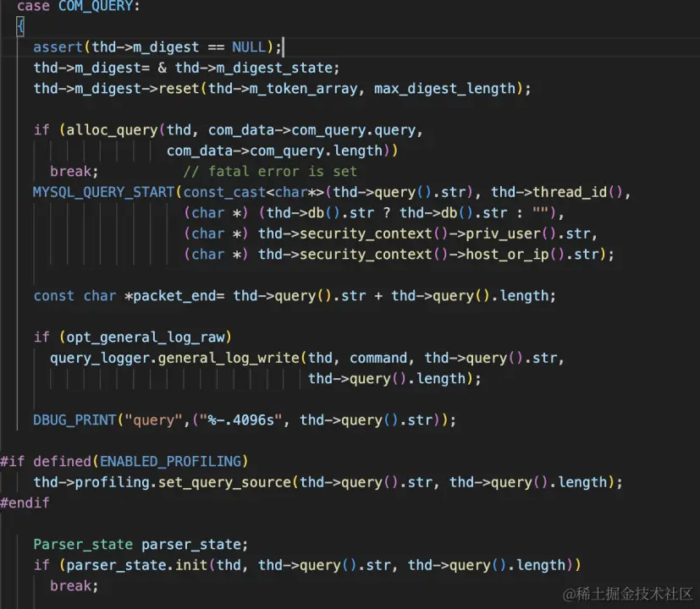Viewport: 700px width, 609px height.
Task: Click max_digest_length argument
Action: pos(444,88)
